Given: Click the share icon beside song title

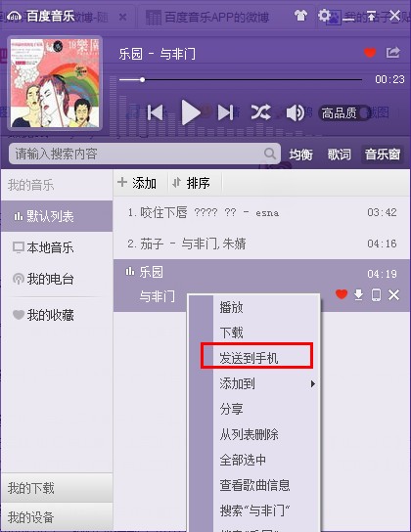Looking at the screenshot, I should (393, 52).
